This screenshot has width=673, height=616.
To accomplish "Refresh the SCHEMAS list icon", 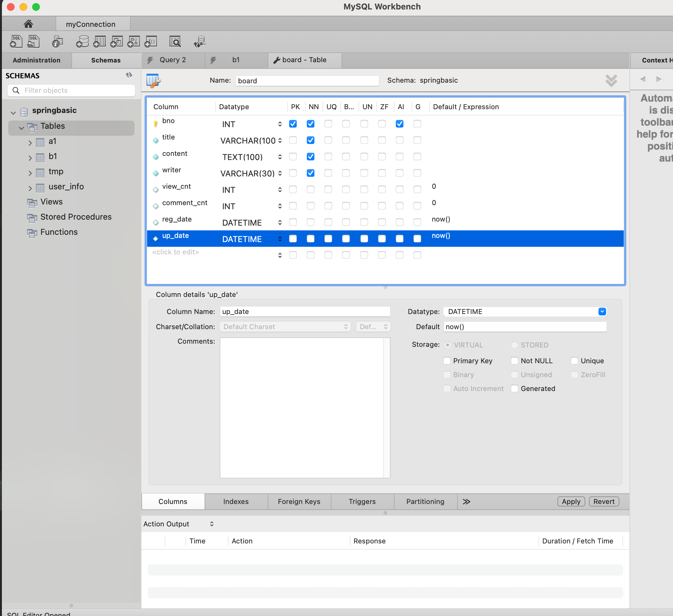I will coord(129,75).
